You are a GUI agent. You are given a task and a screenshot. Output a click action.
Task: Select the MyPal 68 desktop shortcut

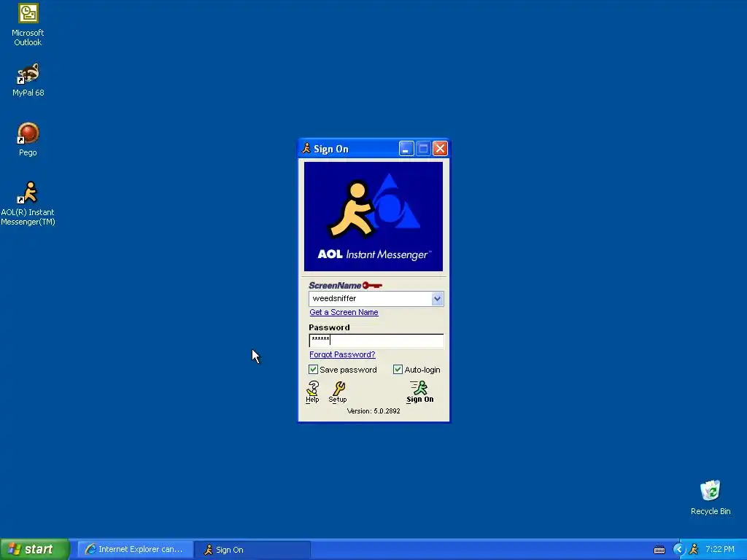[x=28, y=79]
